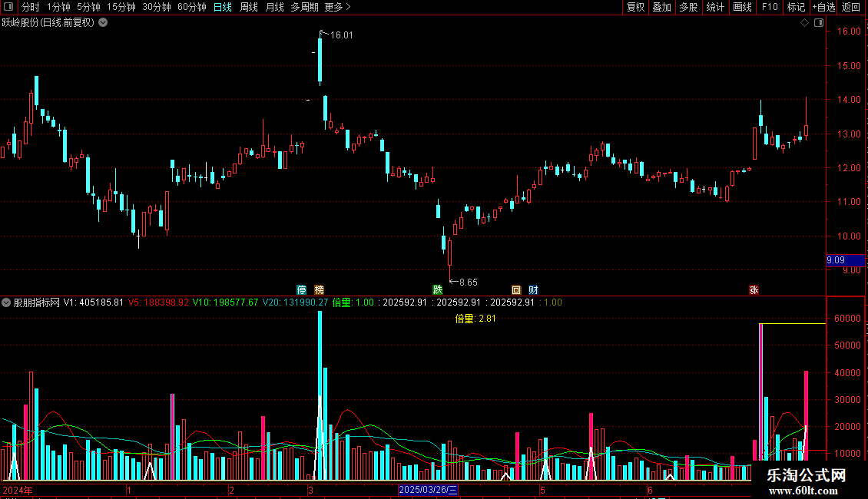Click the 2025/03/26/三 date marker
The height and width of the screenshot is (499, 868).
[428, 490]
